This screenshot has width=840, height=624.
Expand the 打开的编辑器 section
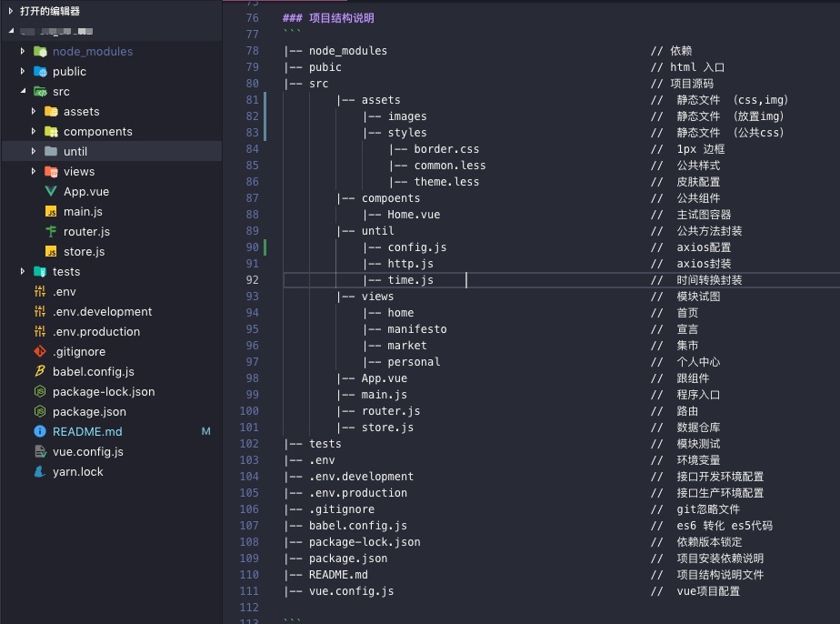pos(11,11)
